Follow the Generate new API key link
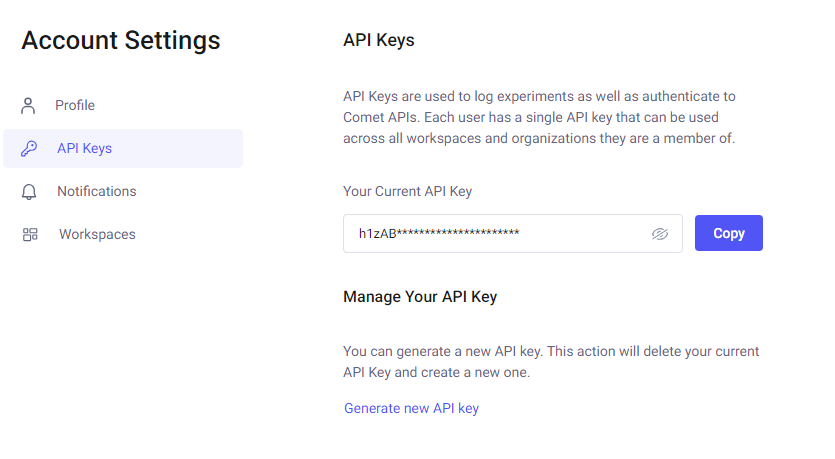The image size is (835, 459). [411, 408]
